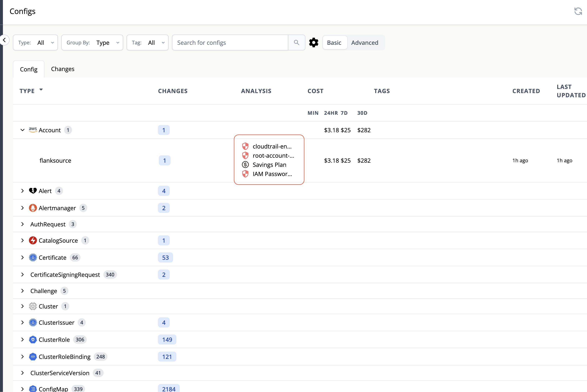Click the Savings Plan analysis link
This screenshot has width=587, height=392.
click(x=270, y=165)
